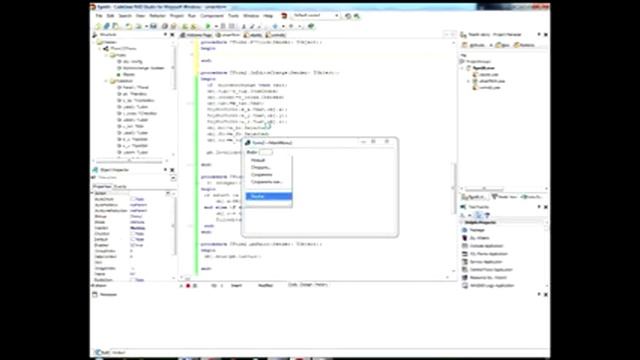Click the Save icon in the main toolbar
The image size is (640, 360).
(x=153, y=26)
